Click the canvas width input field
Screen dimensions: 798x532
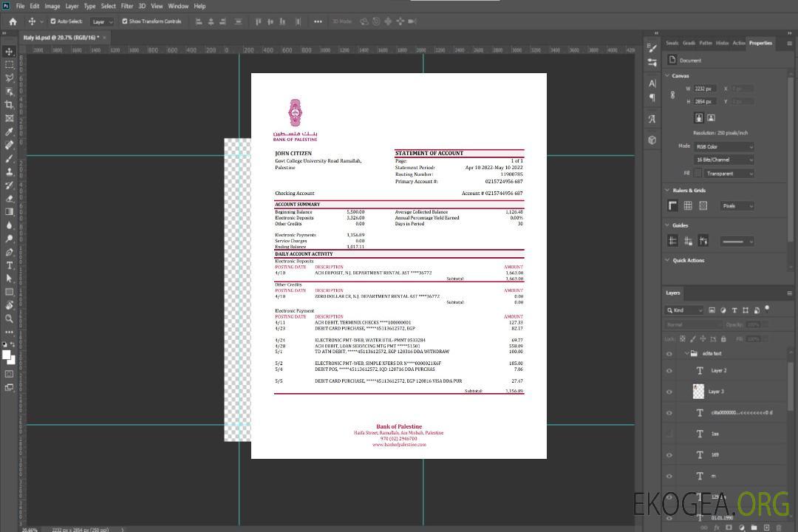point(704,89)
